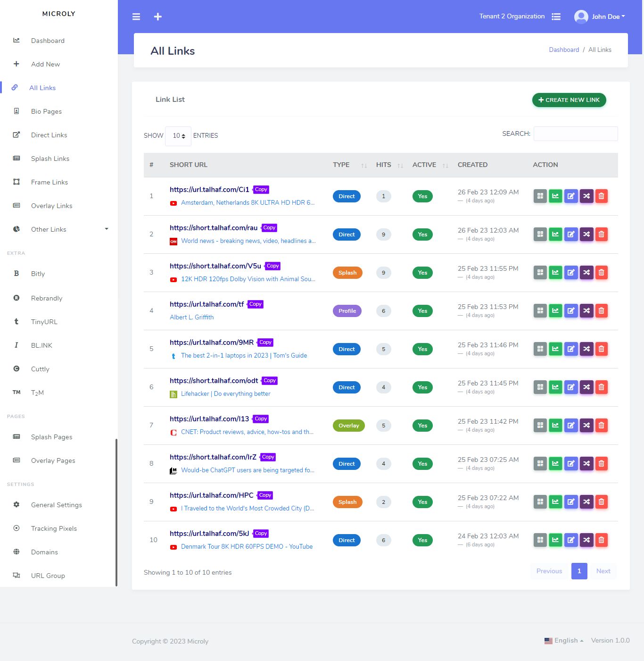Click the Dashboard breadcrumb link

click(564, 50)
